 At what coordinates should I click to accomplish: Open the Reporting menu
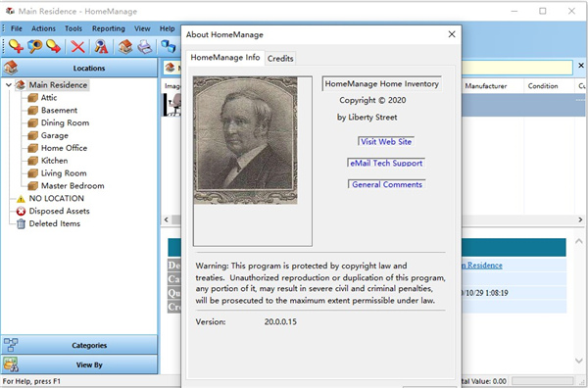tap(109, 28)
